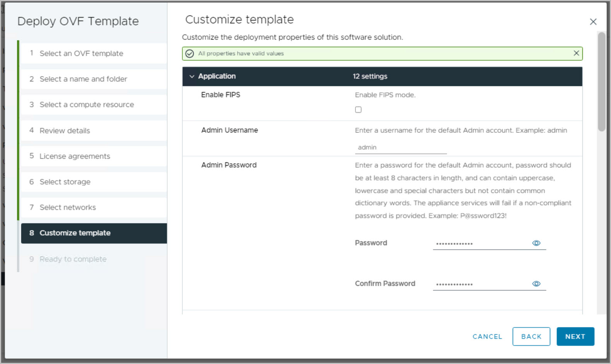This screenshot has height=364, width=611.
Task: Show the Password field characters
Action: (x=536, y=243)
